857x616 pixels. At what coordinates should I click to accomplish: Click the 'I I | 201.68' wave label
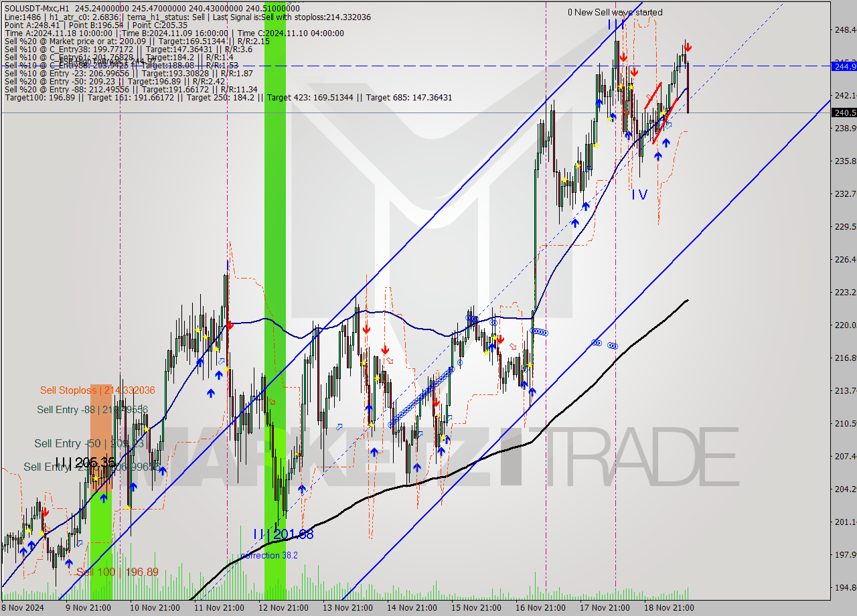[283, 534]
